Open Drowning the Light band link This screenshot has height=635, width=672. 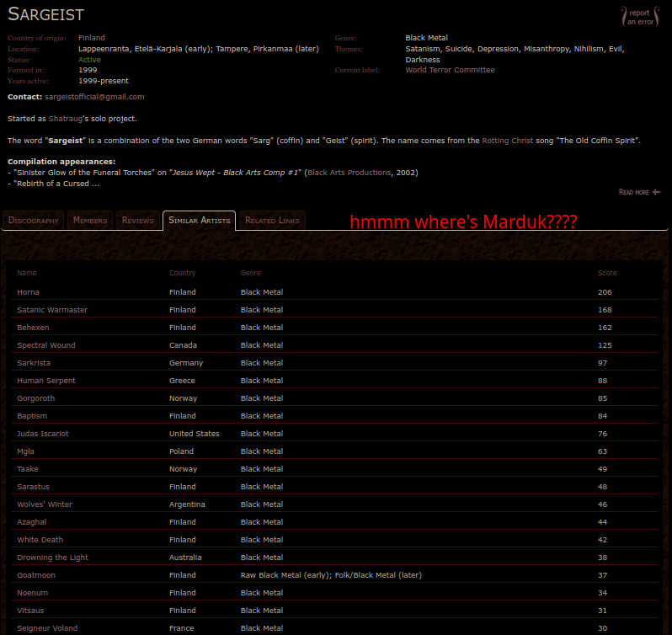point(52,558)
